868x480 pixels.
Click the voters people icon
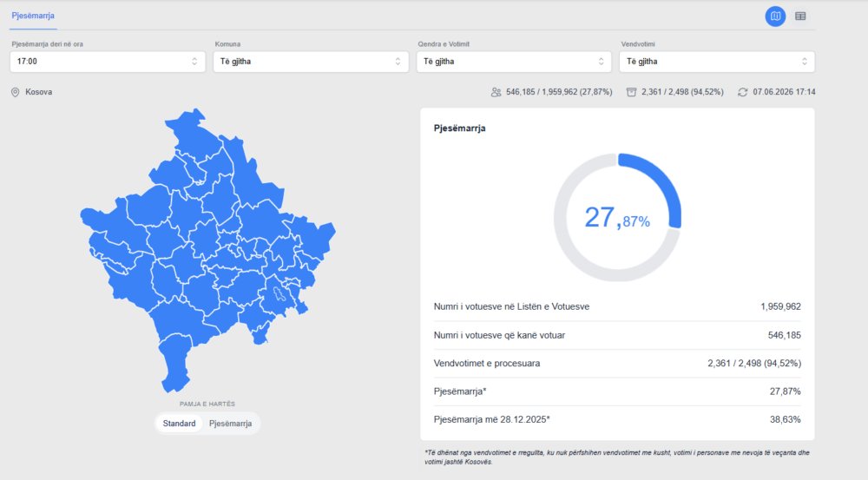(x=496, y=93)
